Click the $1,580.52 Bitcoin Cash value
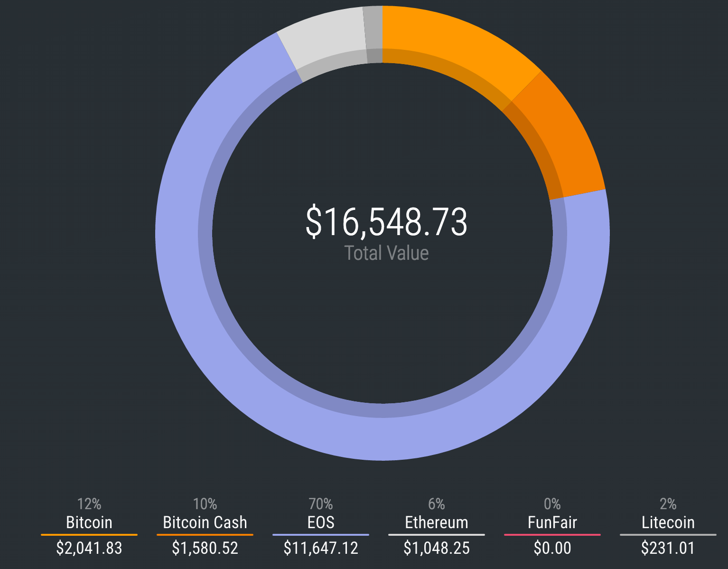This screenshot has width=728, height=569. [205, 548]
